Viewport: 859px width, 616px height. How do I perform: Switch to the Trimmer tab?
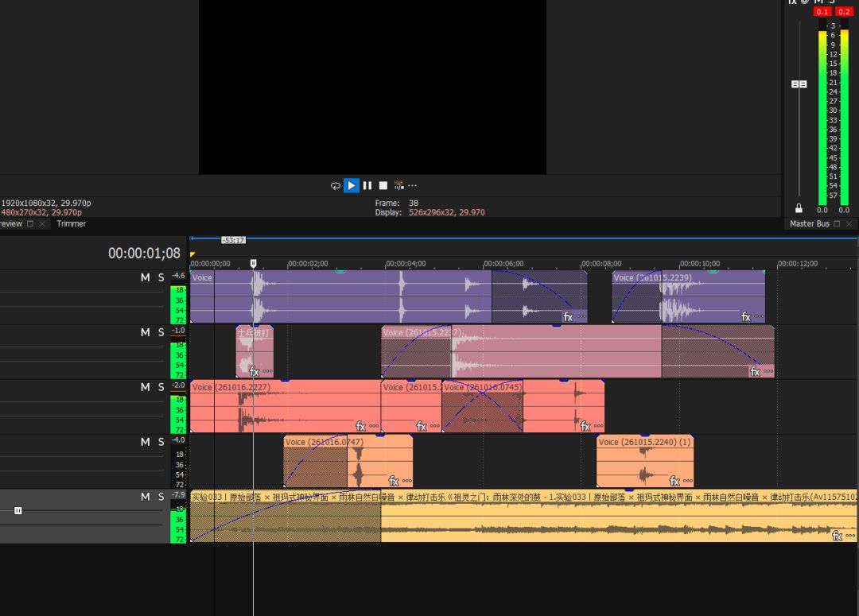pos(72,223)
